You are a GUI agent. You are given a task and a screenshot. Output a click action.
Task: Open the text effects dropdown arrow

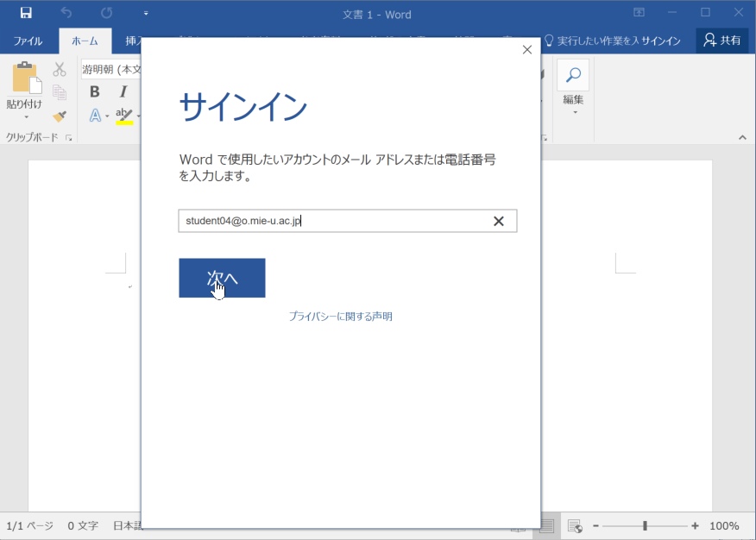coord(107,116)
